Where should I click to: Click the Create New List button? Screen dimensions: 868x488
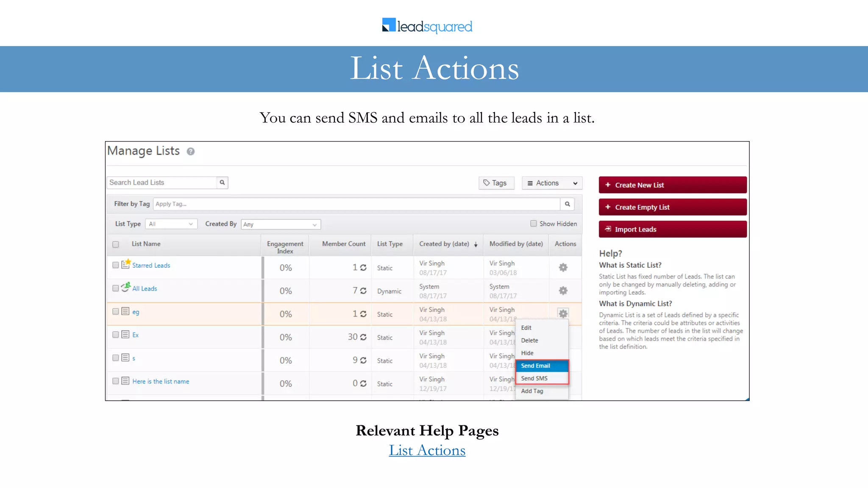pos(673,185)
